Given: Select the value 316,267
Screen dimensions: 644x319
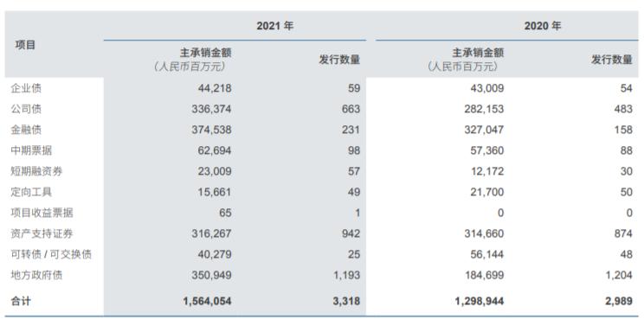Looking at the screenshot, I should [211, 233].
